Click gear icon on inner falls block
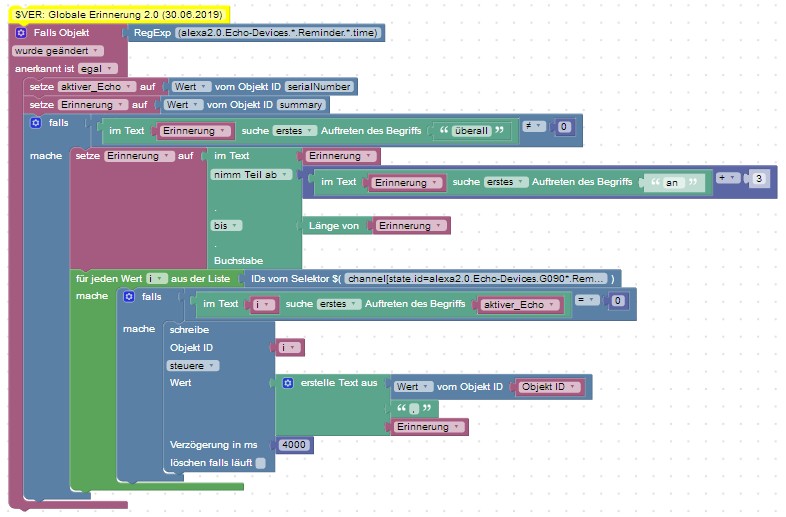This screenshot has height=517, width=786. pos(128,297)
